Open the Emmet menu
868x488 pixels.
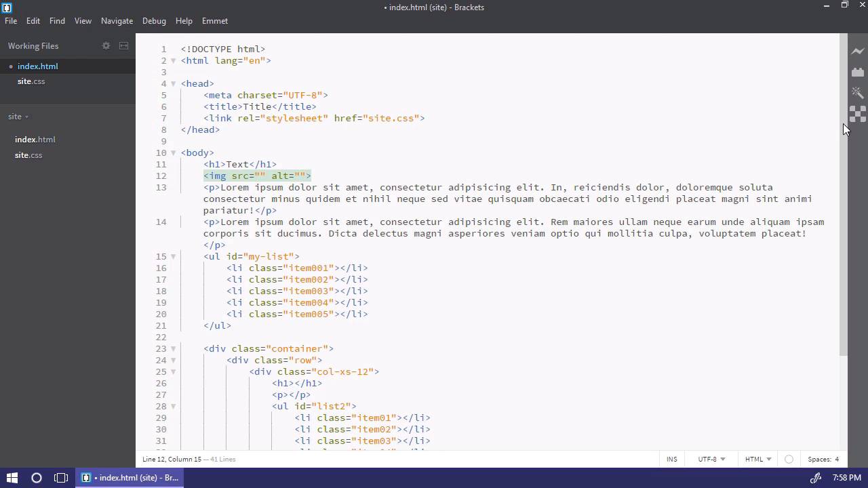click(x=214, y=21)
